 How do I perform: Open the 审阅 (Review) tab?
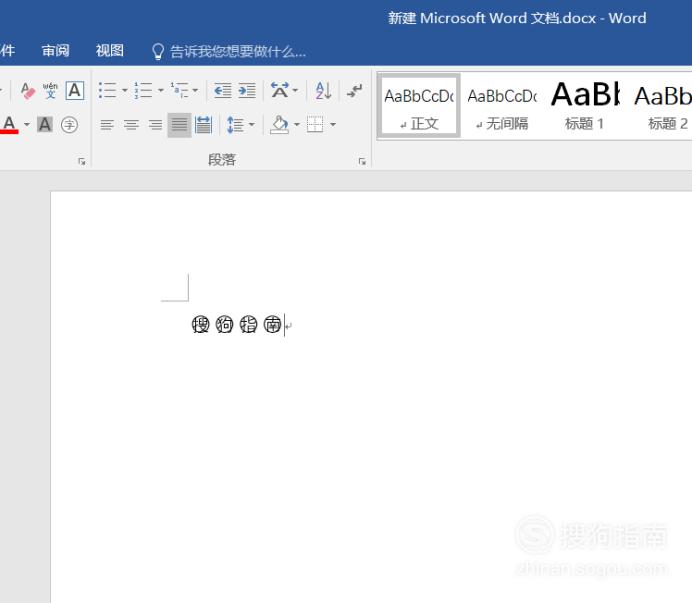point(56,51)
